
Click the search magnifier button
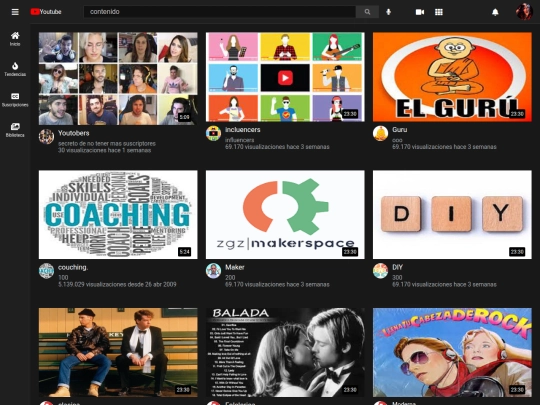coord(367,12)
